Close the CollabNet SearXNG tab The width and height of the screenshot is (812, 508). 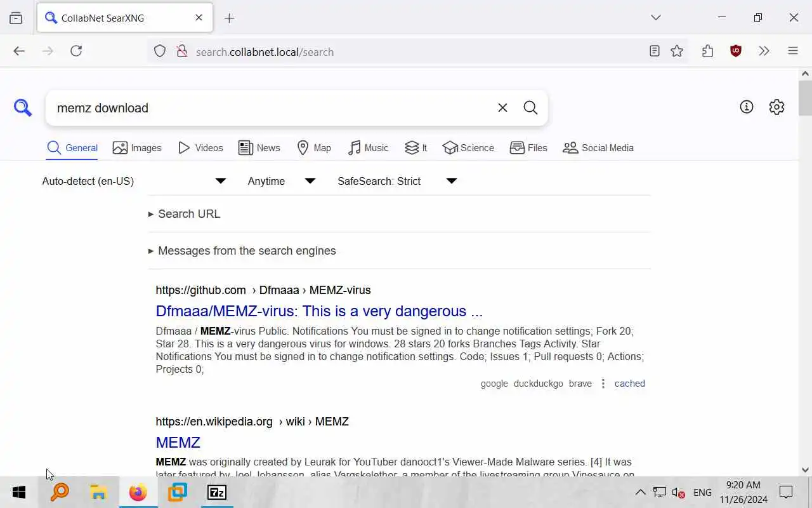(199, 18)
